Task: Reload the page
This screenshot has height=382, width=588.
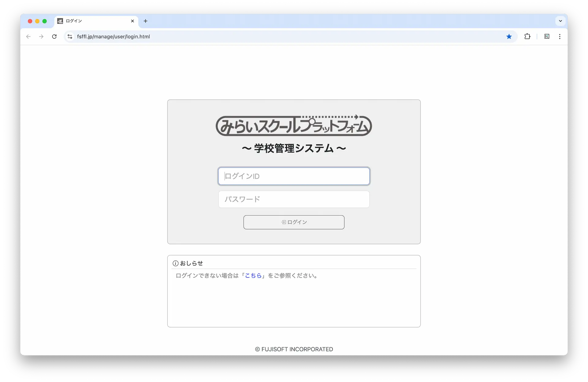Action: pos(54,36)
